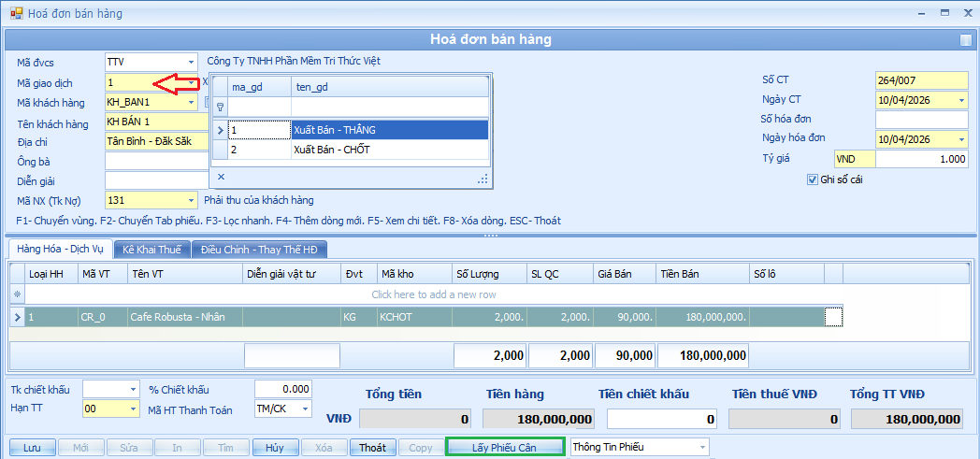Click the app icon in title bar
This screenshot has width=980, height=459.
pyautogui.click(x=16, y=14)
